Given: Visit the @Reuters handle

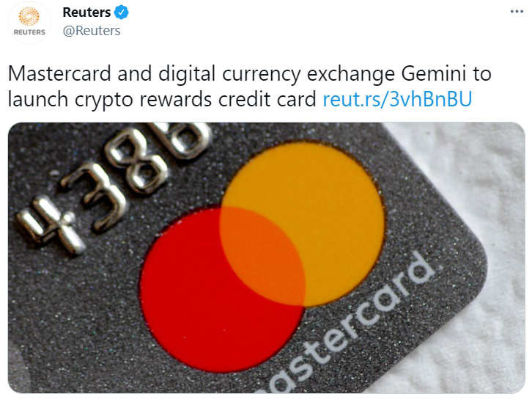Looking at the screenshot, I should coord(92,31).
